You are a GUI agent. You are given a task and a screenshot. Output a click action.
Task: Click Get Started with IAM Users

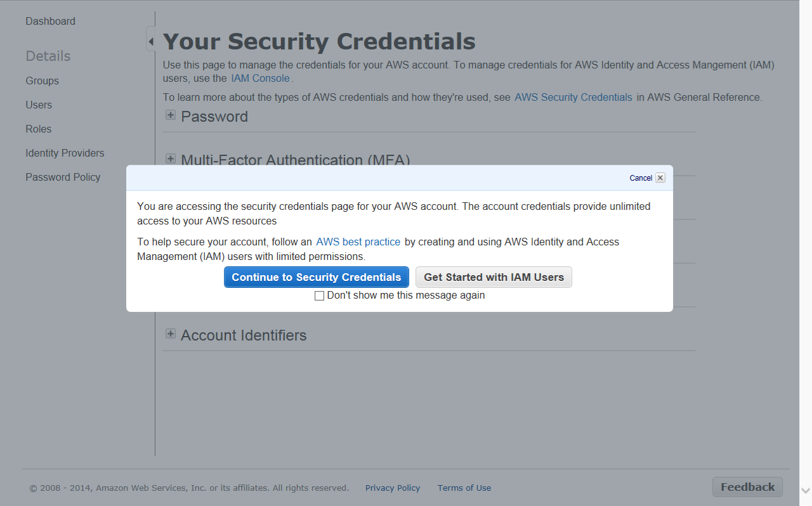(x=494, y=277)
